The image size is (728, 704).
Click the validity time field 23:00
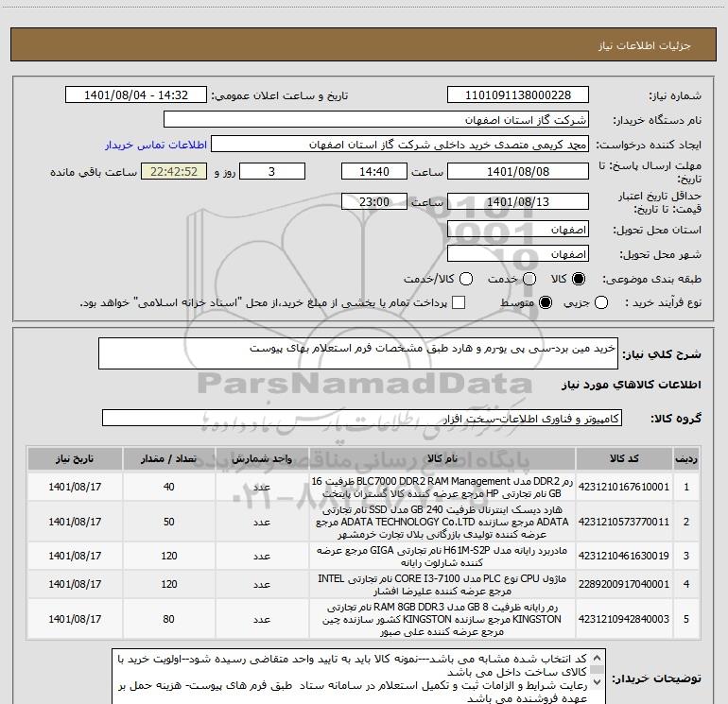coord(374,202)
